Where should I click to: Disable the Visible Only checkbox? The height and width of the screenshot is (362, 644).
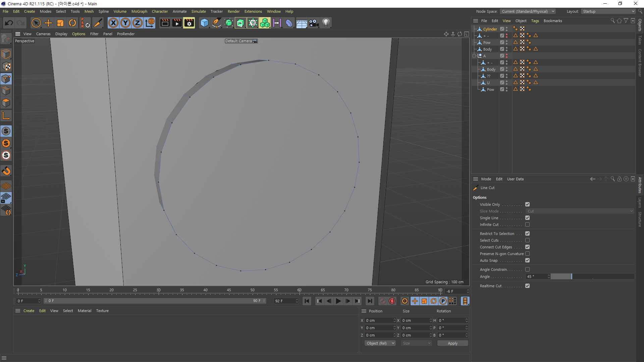pyautogui.click(x=527, y=204)
